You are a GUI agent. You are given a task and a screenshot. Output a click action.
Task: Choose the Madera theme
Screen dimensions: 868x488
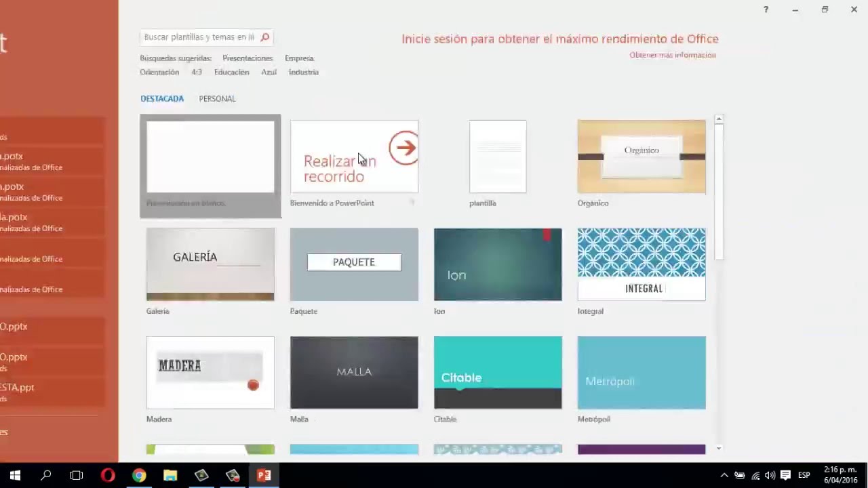click(210, 373)
